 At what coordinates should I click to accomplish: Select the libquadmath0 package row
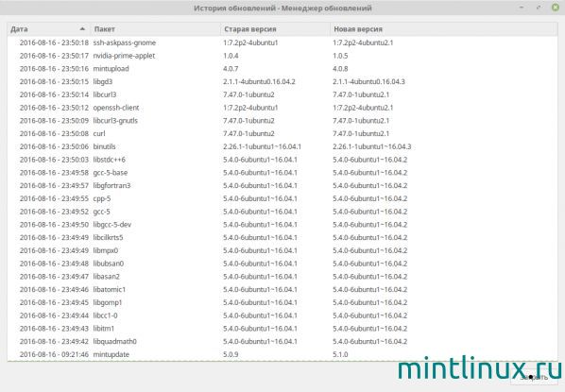(282, 341)
